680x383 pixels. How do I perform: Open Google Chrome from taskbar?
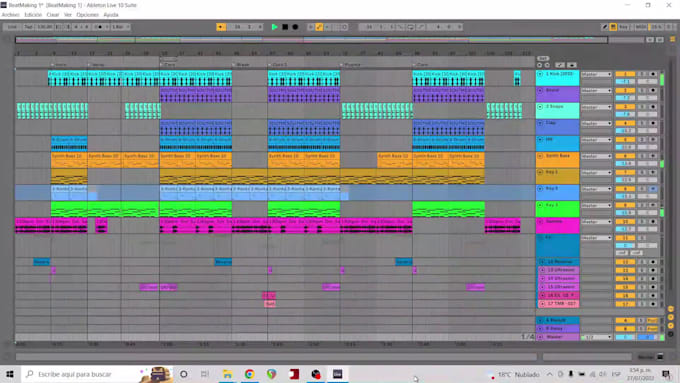(249, 374)
